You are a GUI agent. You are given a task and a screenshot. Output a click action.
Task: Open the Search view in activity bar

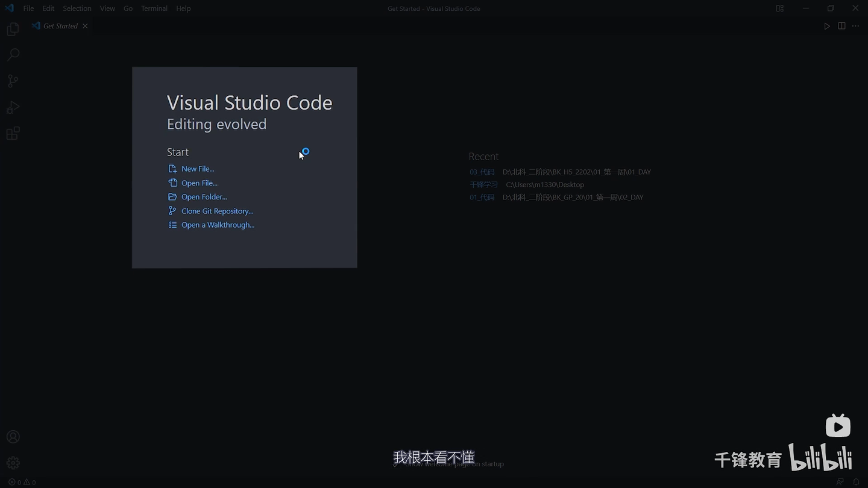(x=13, y=55)
